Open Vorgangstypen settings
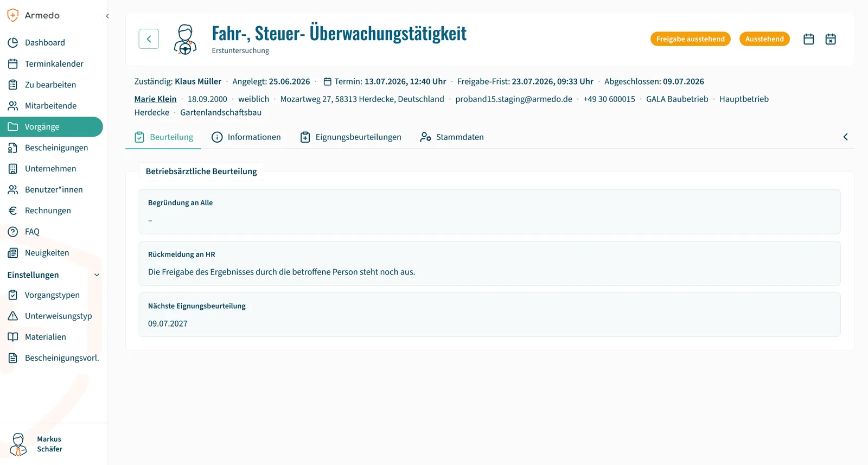This screenshot has height=465, width=868. (x=52, y=295)
